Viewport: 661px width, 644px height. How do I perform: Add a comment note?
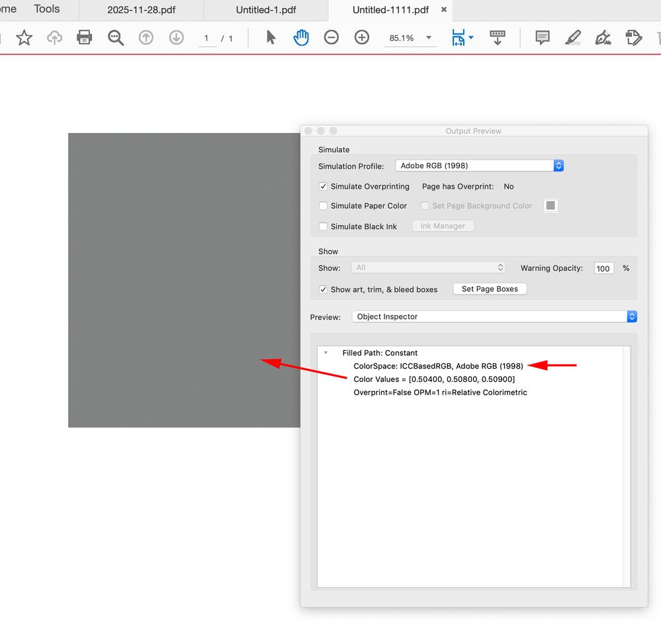click(x=542, y=38)
